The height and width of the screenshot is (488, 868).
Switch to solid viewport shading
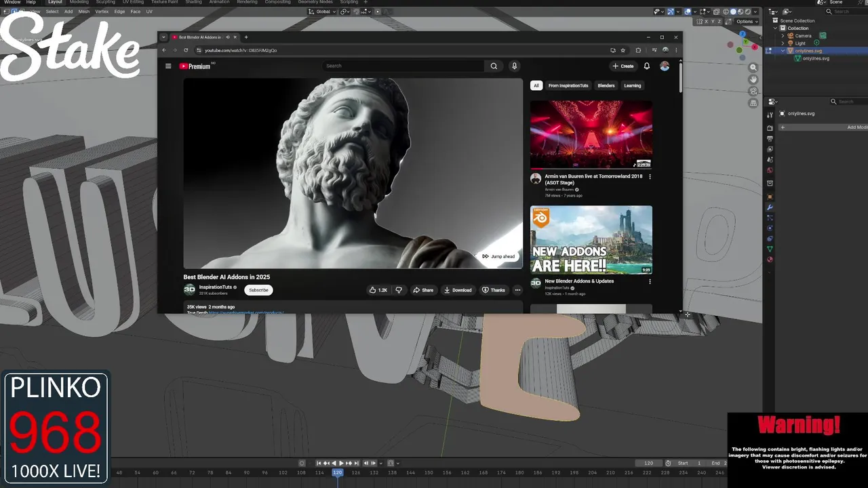click(x=733, y=12)
